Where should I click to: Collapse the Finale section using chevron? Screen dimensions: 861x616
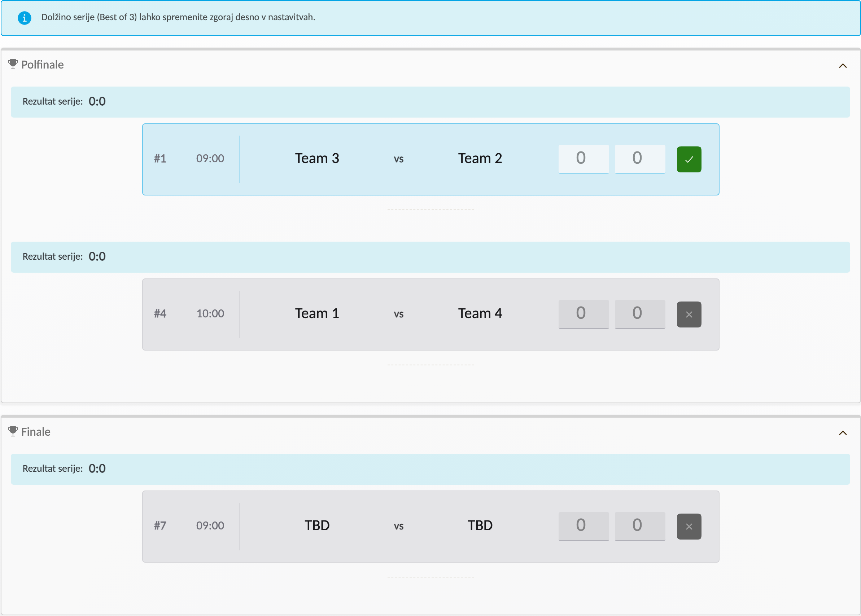[x=842, y=433]
